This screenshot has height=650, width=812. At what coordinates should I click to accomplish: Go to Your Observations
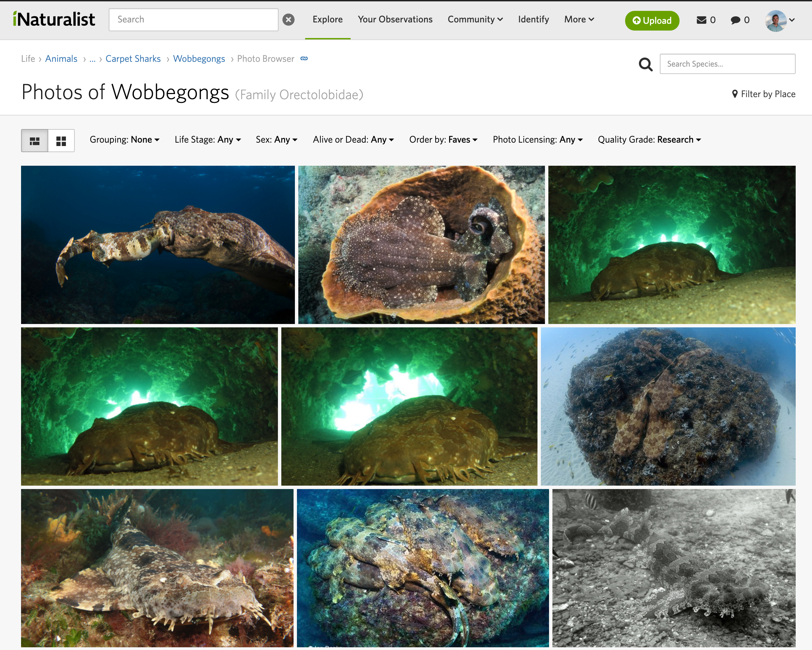tap(395, 20)
